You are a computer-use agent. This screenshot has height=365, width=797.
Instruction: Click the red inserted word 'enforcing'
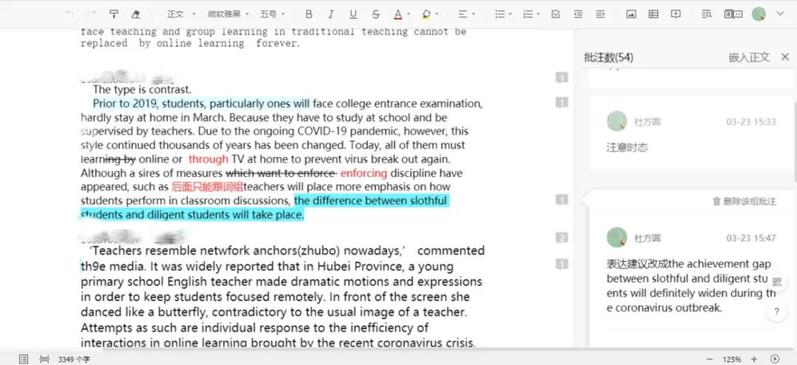(363, 173)
